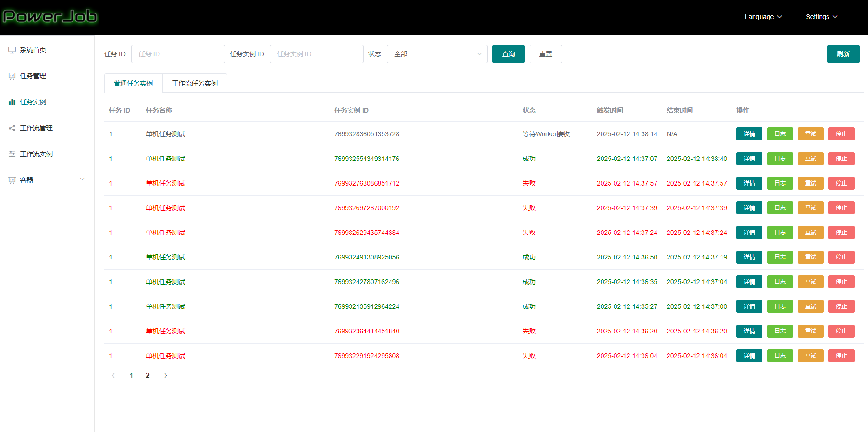Click the 容器 sidebar icon

click(12, 180)
